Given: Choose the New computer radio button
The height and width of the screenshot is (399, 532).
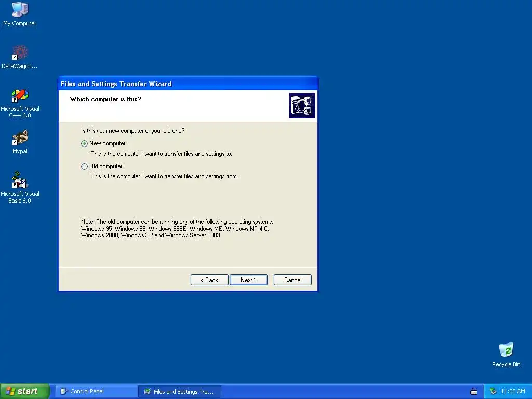Looking at the screenshot, I should pyautogui.click(x=84, y=143).
